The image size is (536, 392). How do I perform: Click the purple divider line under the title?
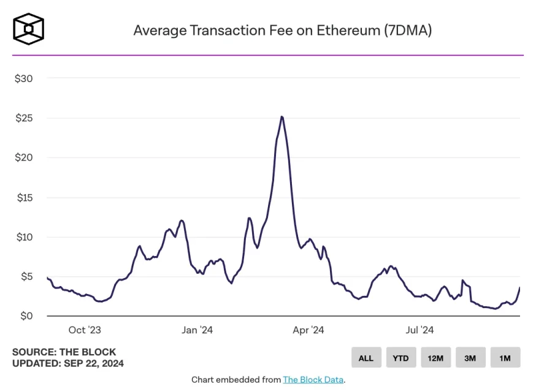click(x=268, y=55)
